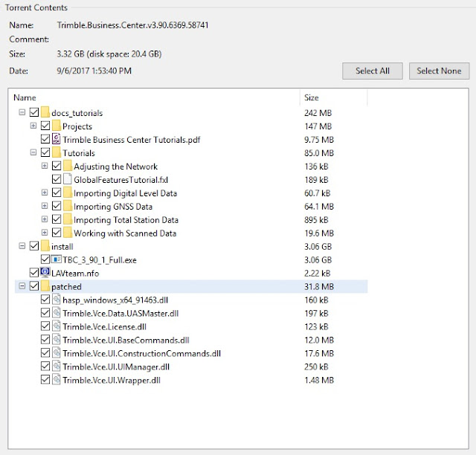
Task: Collapse the patched tree node
Action: 22,286
